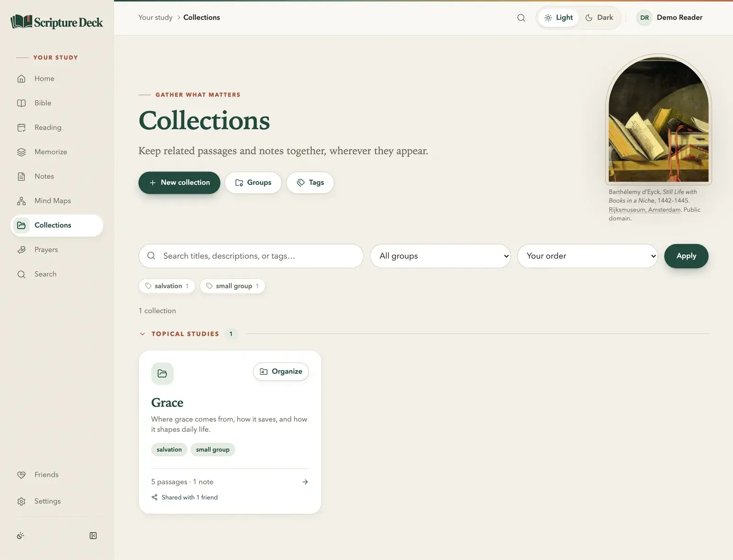The width and height of the screenshot is (733, 560).
Task: Click the Home icon in sidebar
Action: click(x=22, y=79)
